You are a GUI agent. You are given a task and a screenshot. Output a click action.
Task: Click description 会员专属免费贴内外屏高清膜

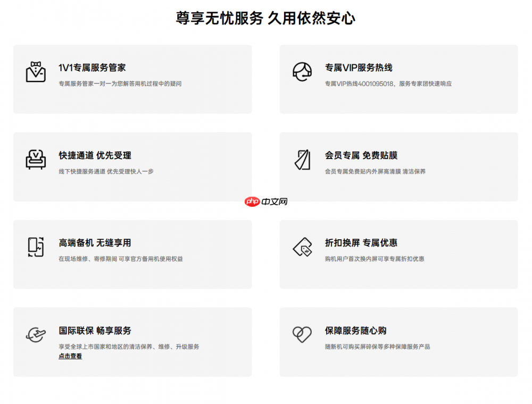tap(375, 172)
